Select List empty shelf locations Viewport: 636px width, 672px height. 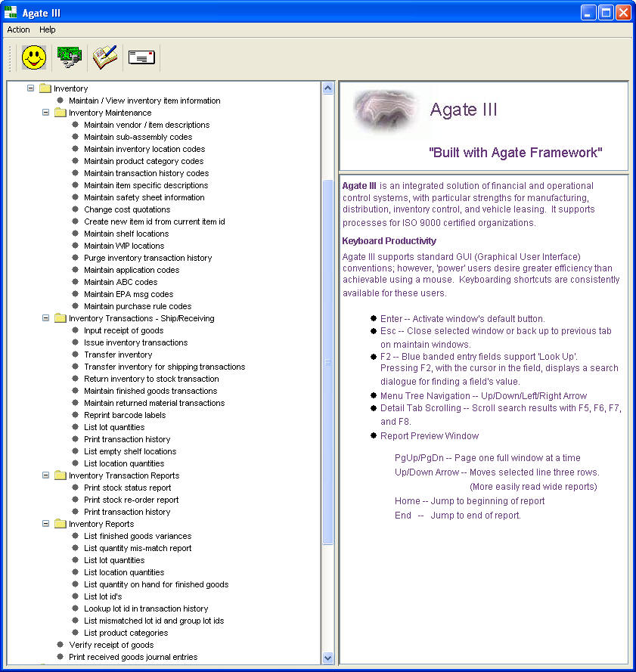coord(130,451)
